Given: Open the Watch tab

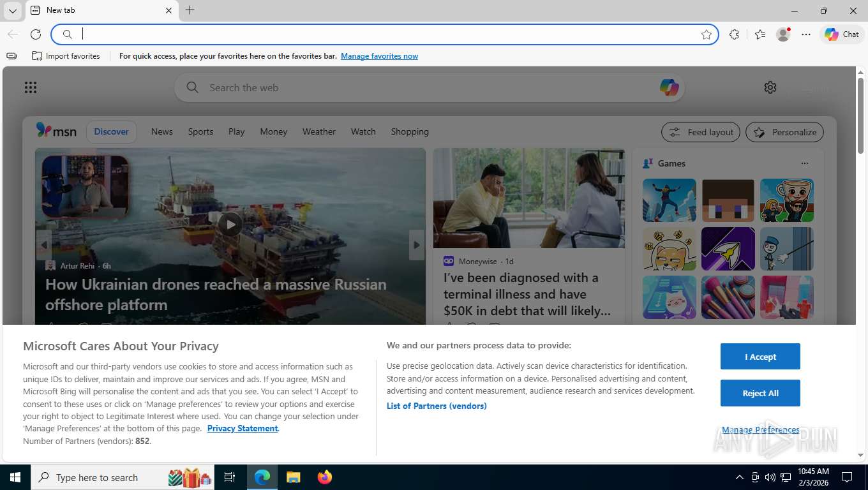Looking at the screenshot, I should [x=363, y=131].
